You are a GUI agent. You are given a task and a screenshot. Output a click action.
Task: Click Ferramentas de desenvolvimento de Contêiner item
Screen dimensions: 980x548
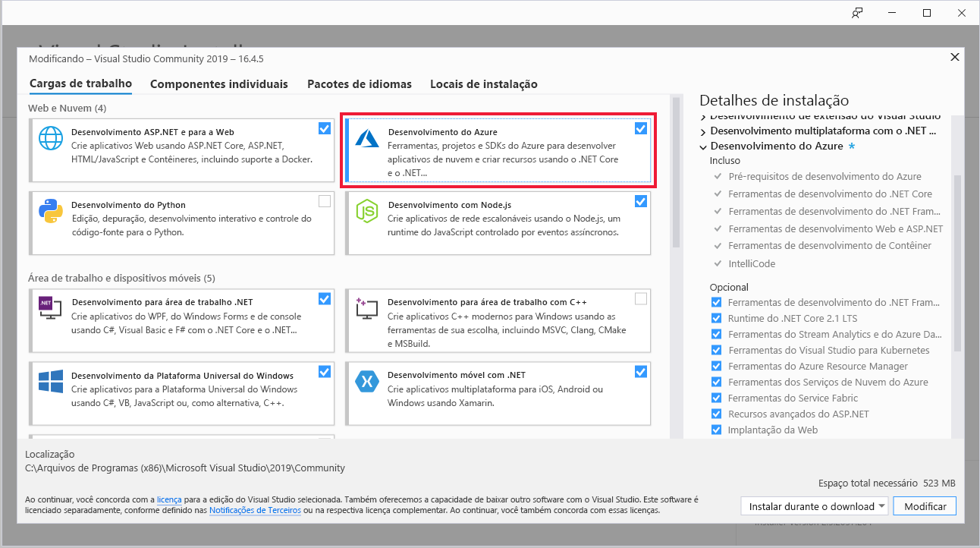click(x=830, y=246)
